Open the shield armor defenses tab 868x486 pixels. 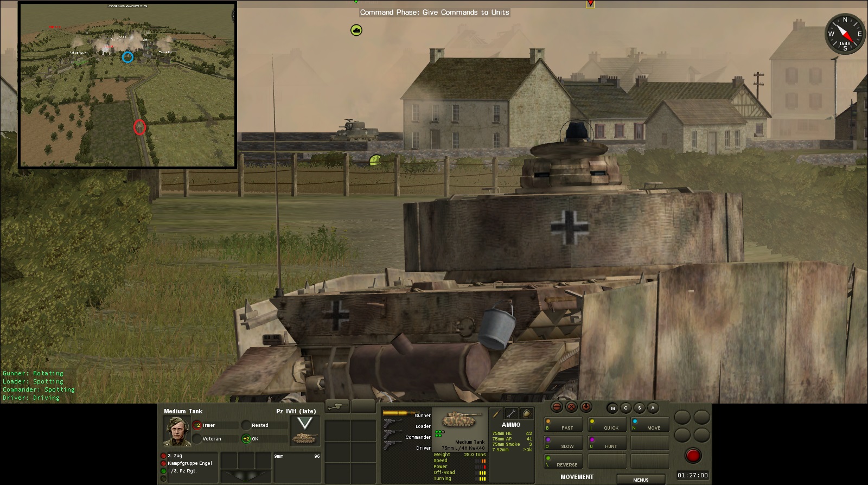(x=526, y=414)
